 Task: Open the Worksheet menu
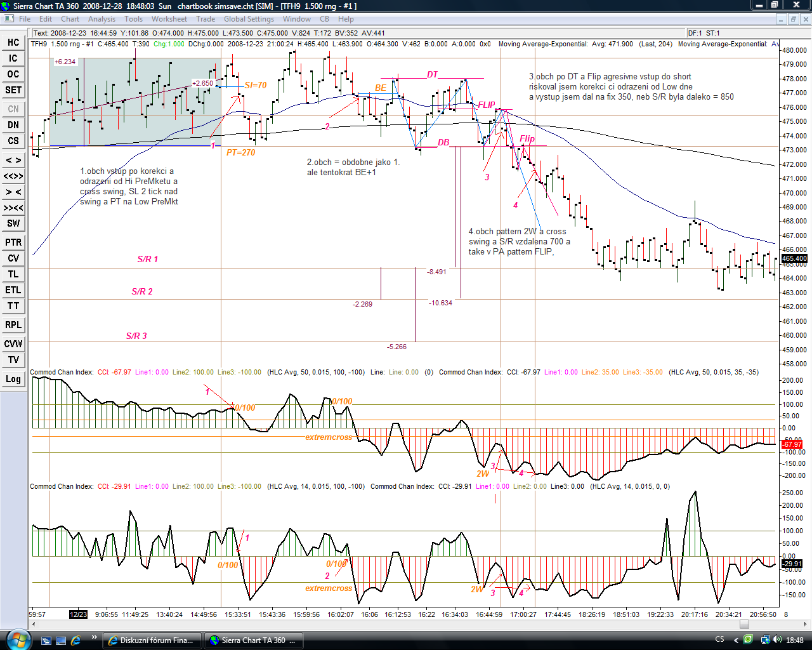coord(169,19)
